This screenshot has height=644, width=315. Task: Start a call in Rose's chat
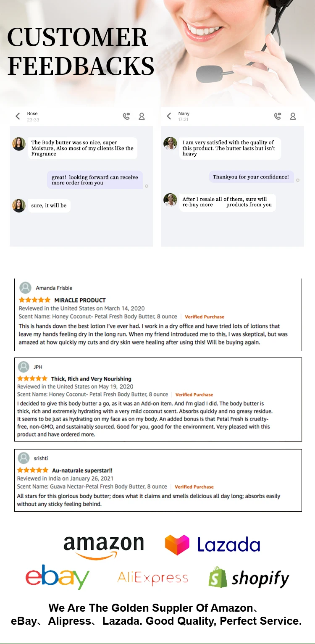point(126,116)
